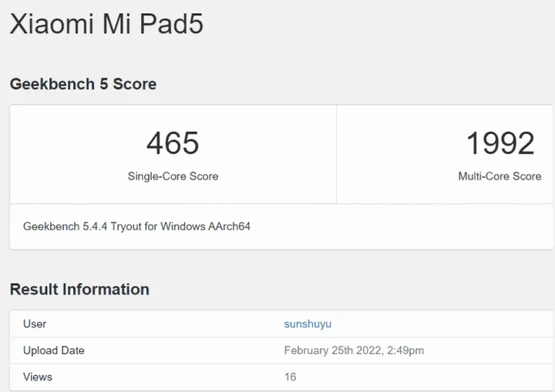Click the 465 single-core score number

173,143
